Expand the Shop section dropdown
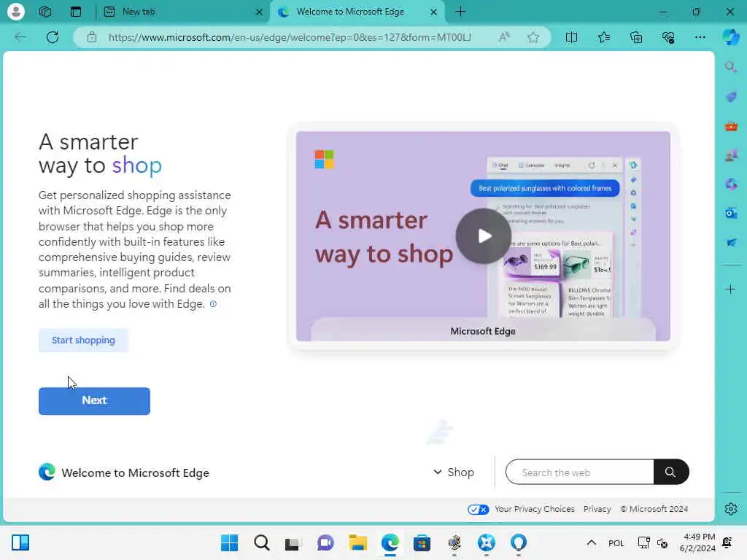 click(454, 472)
